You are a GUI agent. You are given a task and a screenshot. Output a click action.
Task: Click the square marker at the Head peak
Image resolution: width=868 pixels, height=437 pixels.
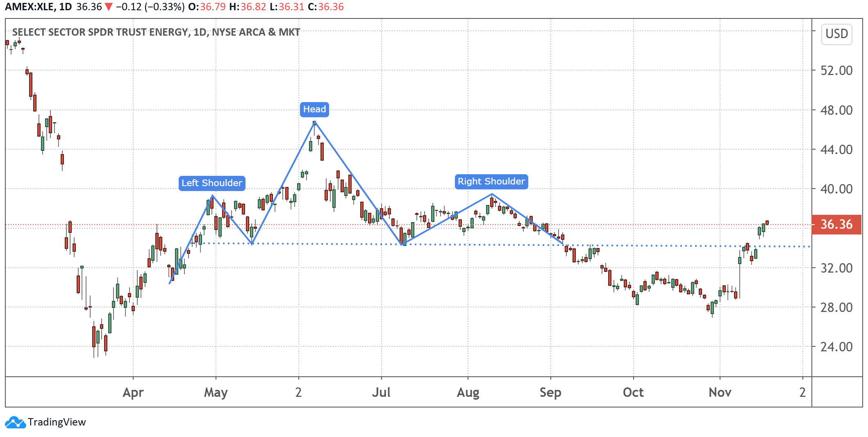tap(314, 123)
